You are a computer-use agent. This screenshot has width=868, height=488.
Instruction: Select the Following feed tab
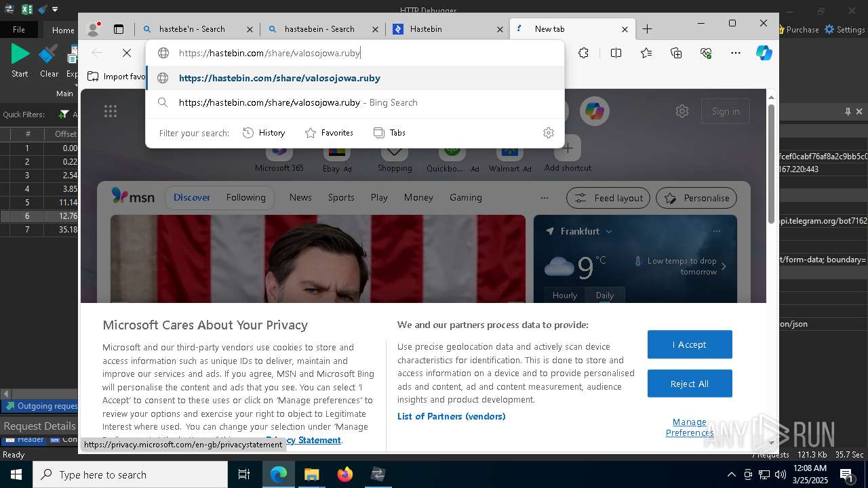[x=246, y=197]
